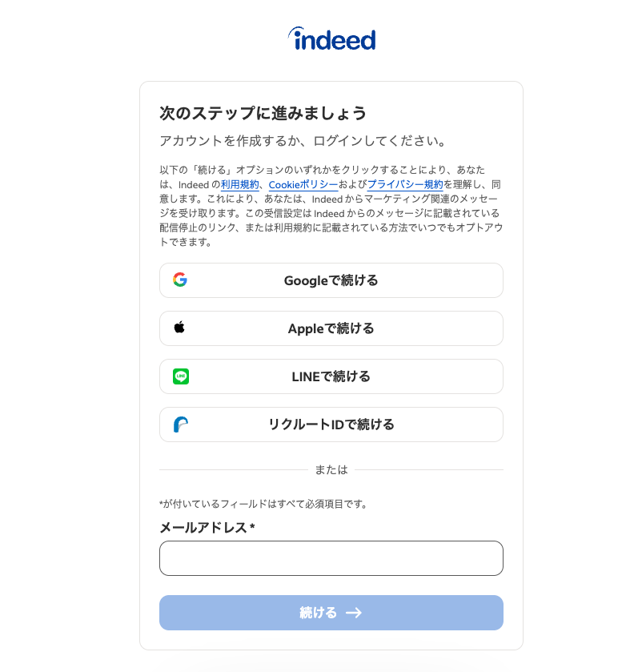Select "Appleで続ける" to continue with Apple
The height and width of the screenshot is (672, 638).
tap(331, 328)
